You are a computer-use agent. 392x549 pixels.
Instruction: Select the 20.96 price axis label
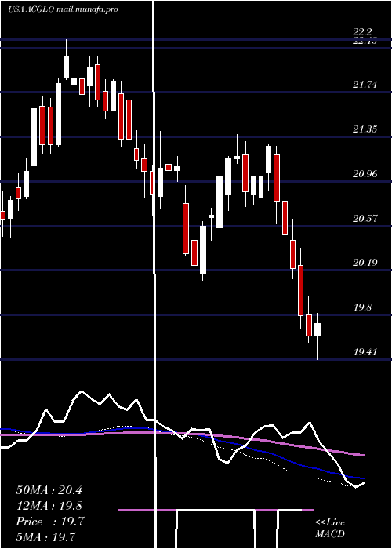[365, 173]
